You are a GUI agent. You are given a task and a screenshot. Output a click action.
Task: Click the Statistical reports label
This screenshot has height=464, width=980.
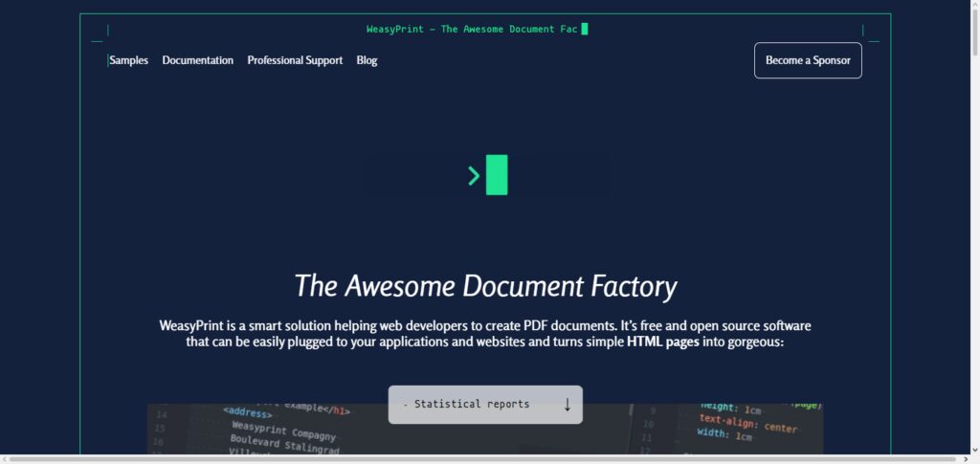(x=471, y=404)
